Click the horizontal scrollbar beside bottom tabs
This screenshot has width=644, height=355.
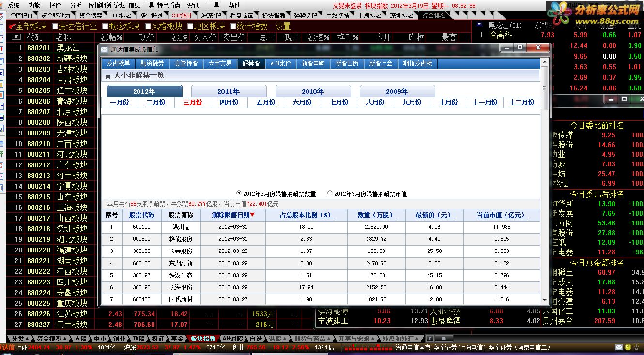(x=444, y=339)
